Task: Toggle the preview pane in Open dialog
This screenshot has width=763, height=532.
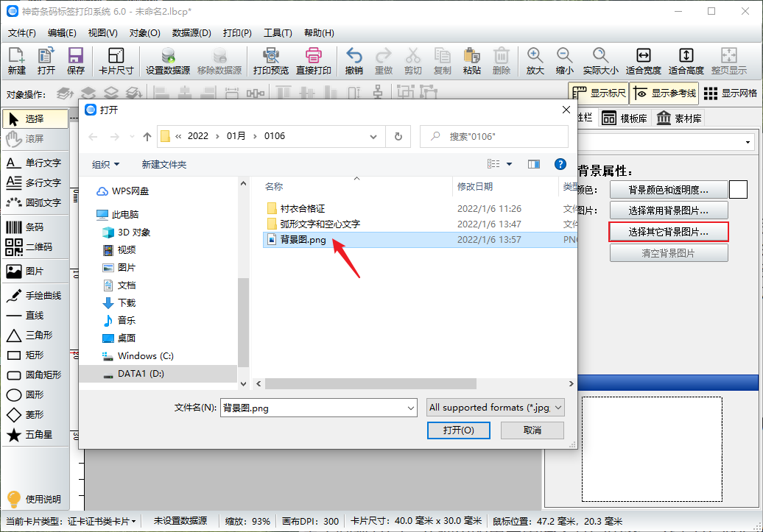Action: 534,164
